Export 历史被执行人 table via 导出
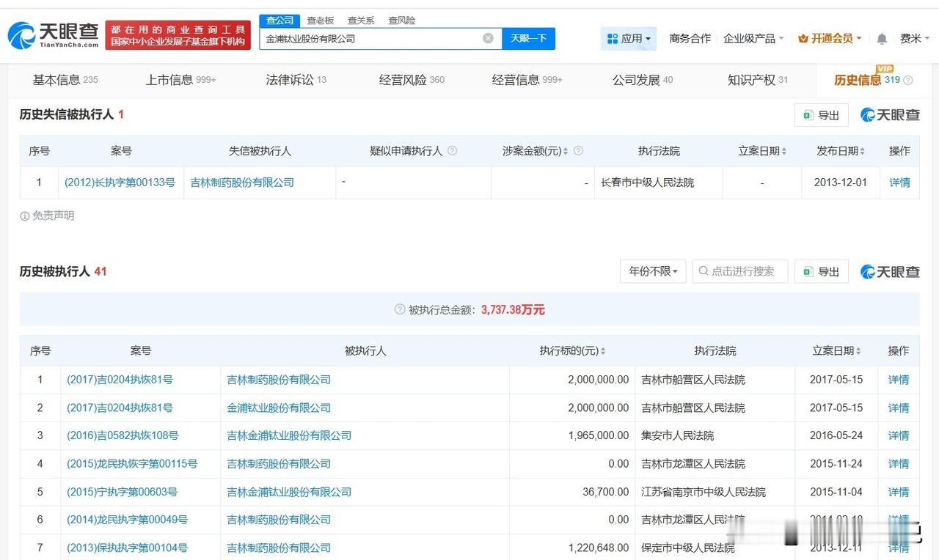939x560 pixels. [821, 271]
